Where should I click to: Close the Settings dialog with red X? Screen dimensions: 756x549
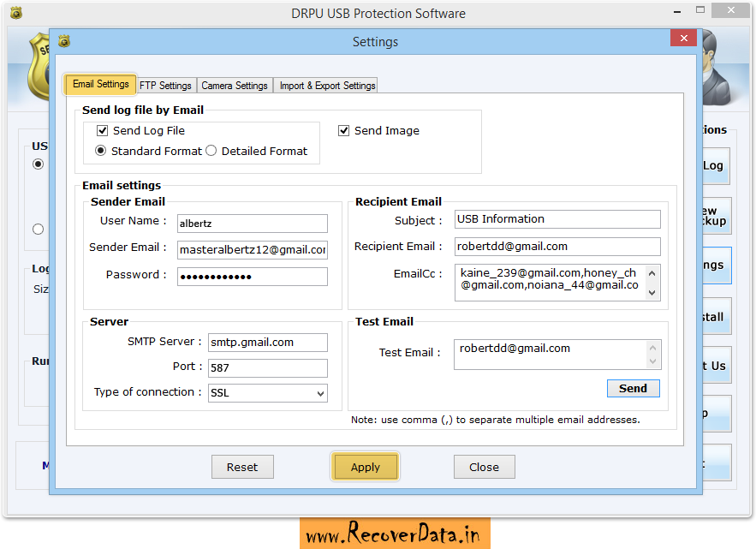[x=683, y=38]
